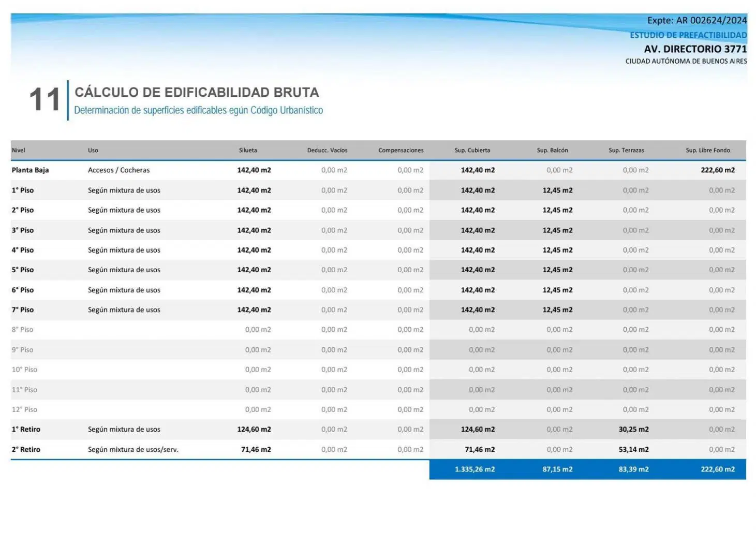The image size is (756, 559).
Task: Click the CÁLCULO DE EDIFICABILIDAD BRUTA title
Action: click(x=197, y=92)
